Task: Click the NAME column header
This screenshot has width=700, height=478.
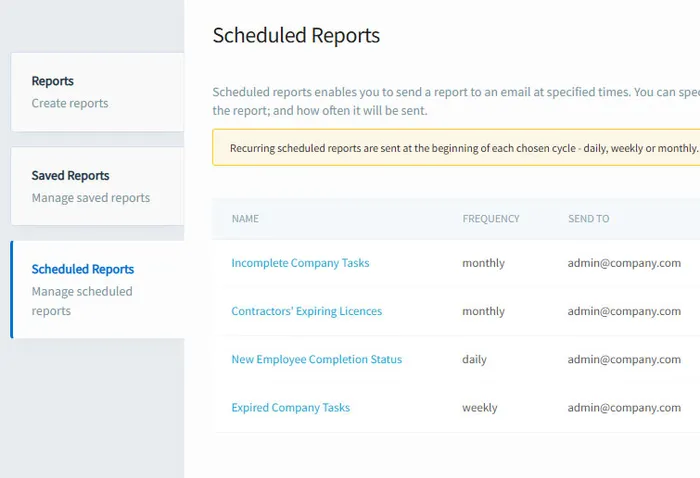Action: click(245, 218)
